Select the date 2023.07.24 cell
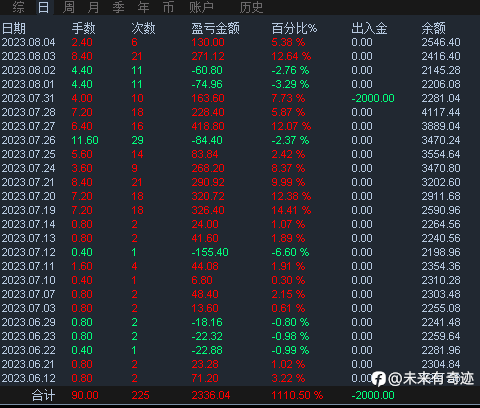 29,168
